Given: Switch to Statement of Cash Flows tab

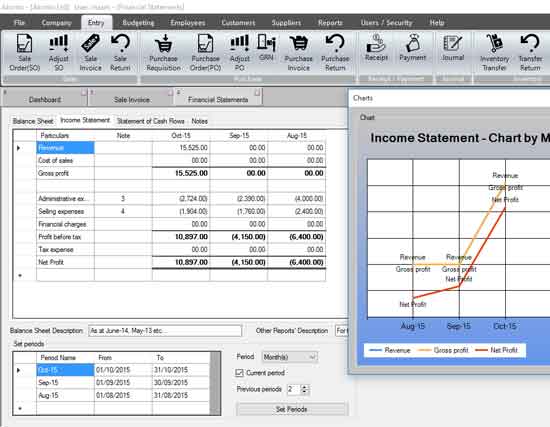Looking at the screenshot, I should click(x=150, y=121).
